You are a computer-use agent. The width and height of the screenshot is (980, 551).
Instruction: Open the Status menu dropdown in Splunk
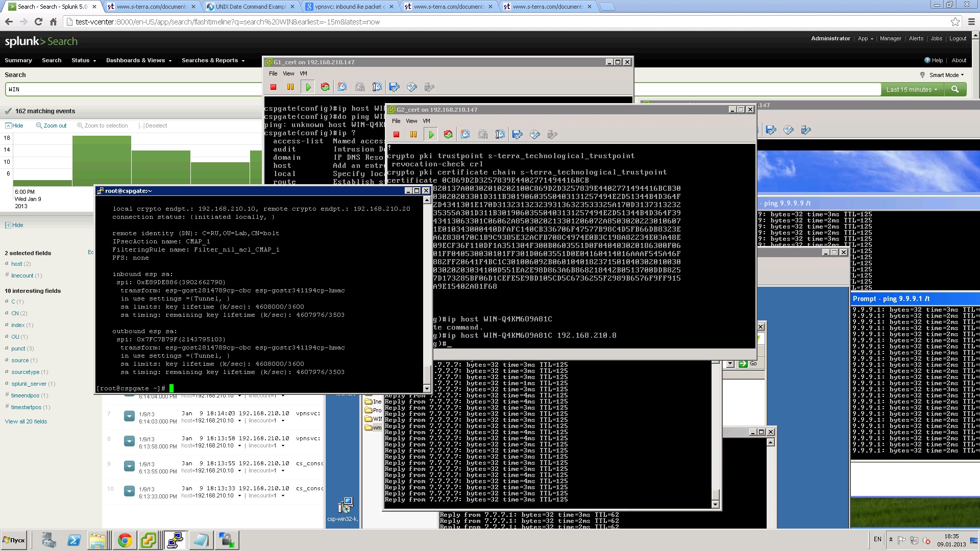[x=84, y=60]
